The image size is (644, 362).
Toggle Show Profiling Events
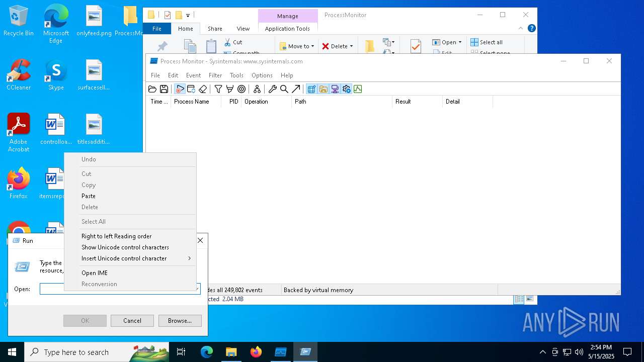point(358,89)
